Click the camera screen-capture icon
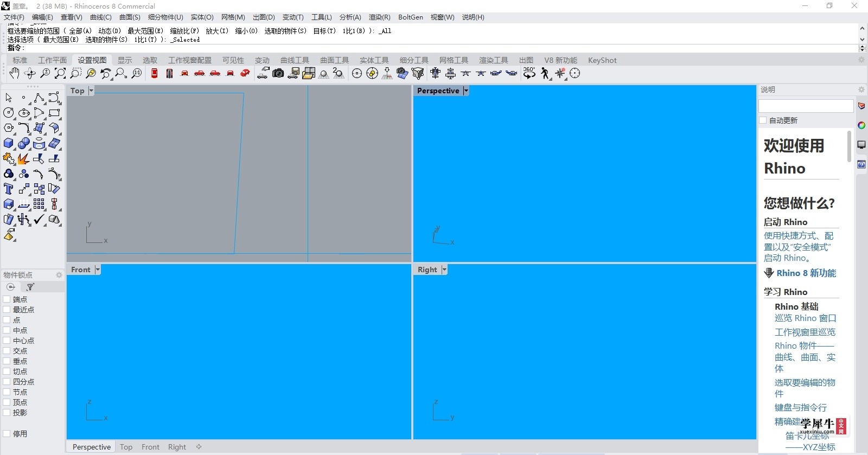The height and width of the screenshot is (455, 868). 278,73
